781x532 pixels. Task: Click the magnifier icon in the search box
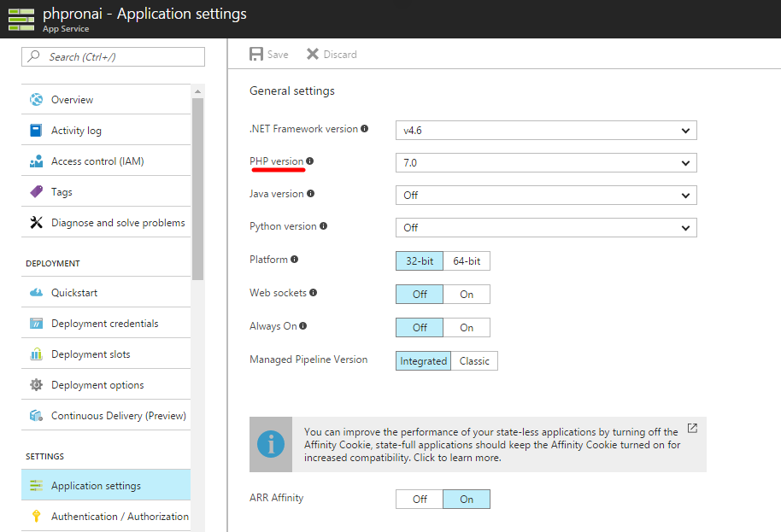coord(34,56)
